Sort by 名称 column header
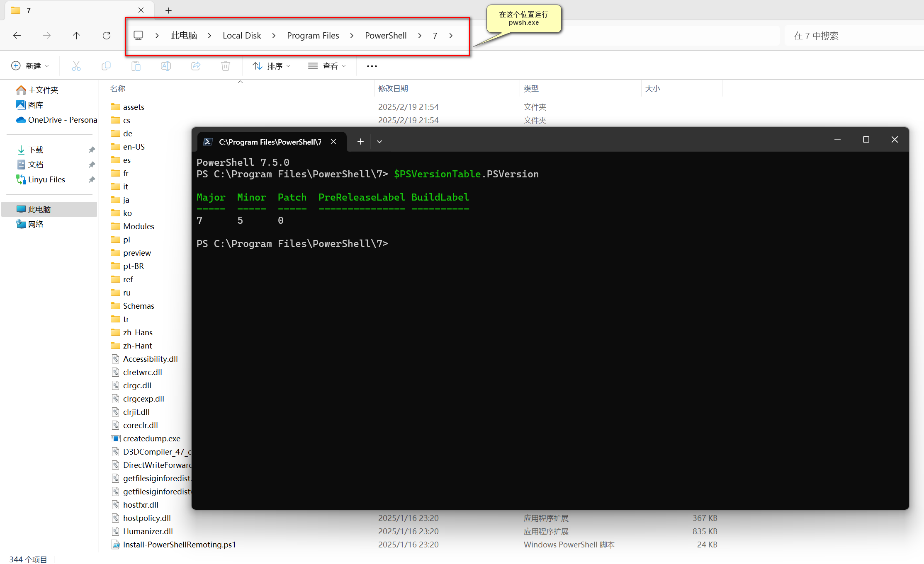The width and height of the screenshot is (924, 564). click(x=118, y=88)
